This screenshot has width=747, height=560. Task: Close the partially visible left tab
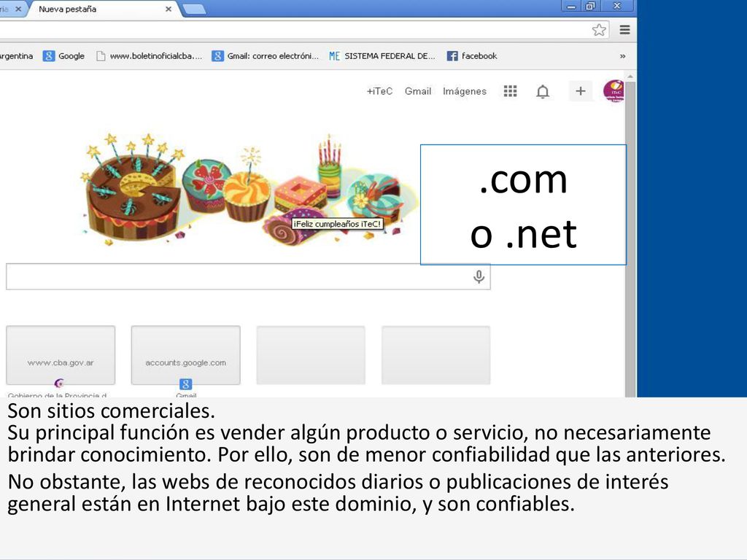[18, 9]
